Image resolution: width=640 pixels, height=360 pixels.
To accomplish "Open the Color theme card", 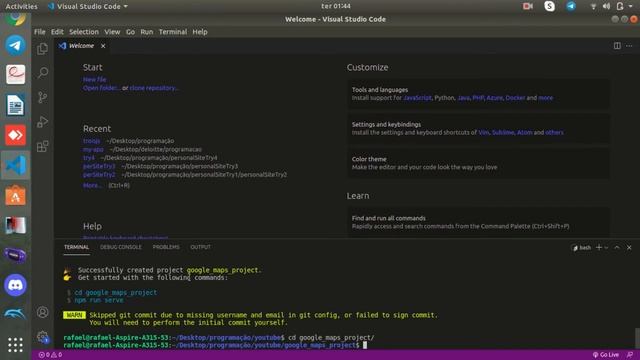I will pos(478,163).
